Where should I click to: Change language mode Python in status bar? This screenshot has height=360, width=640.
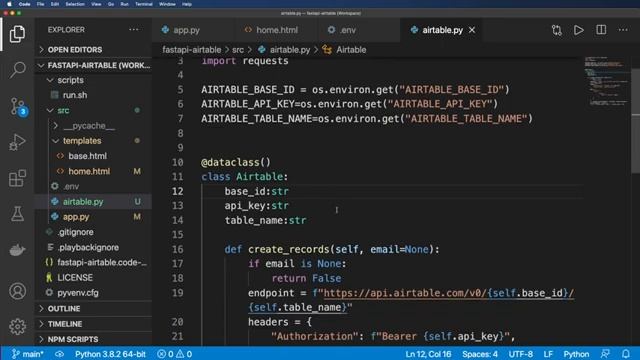point(576,354)
